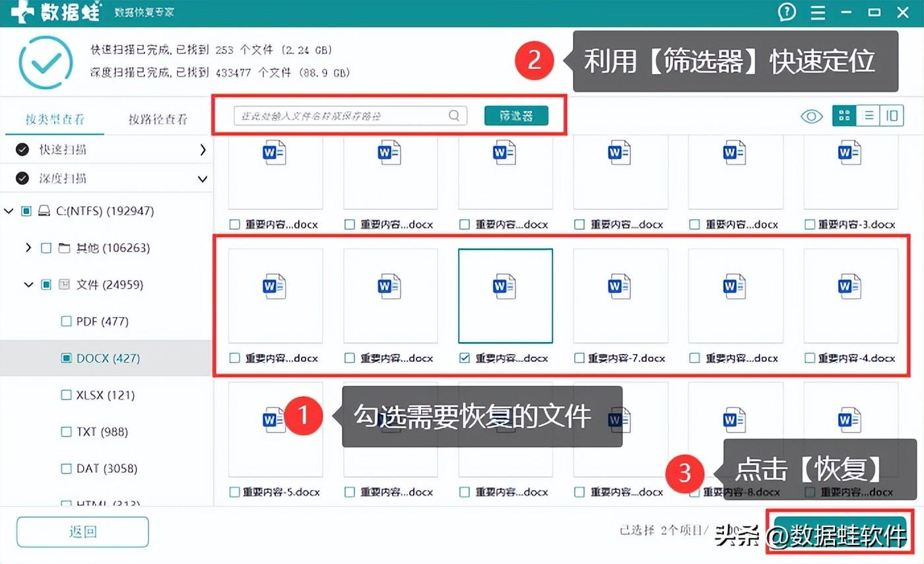The height and width of the screenshot is (564, 924).
Task: Switch to detail column view layout
Action: [892, 116]
